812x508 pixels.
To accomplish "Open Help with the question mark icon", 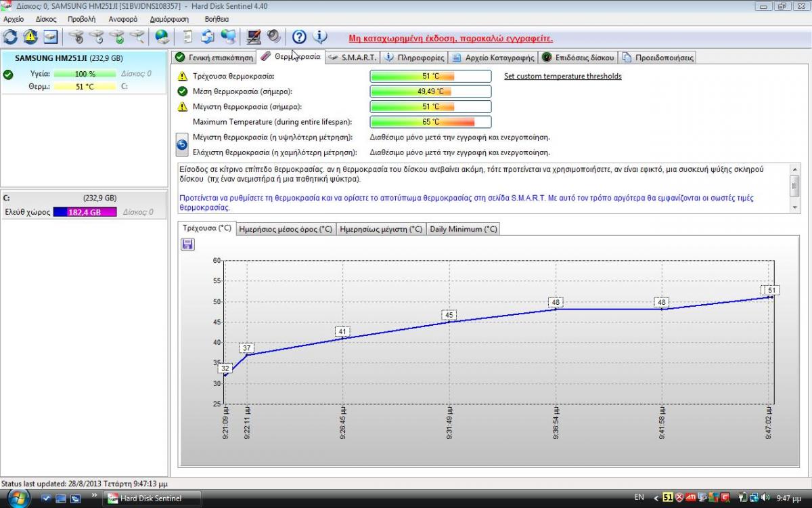I will 299,37.
